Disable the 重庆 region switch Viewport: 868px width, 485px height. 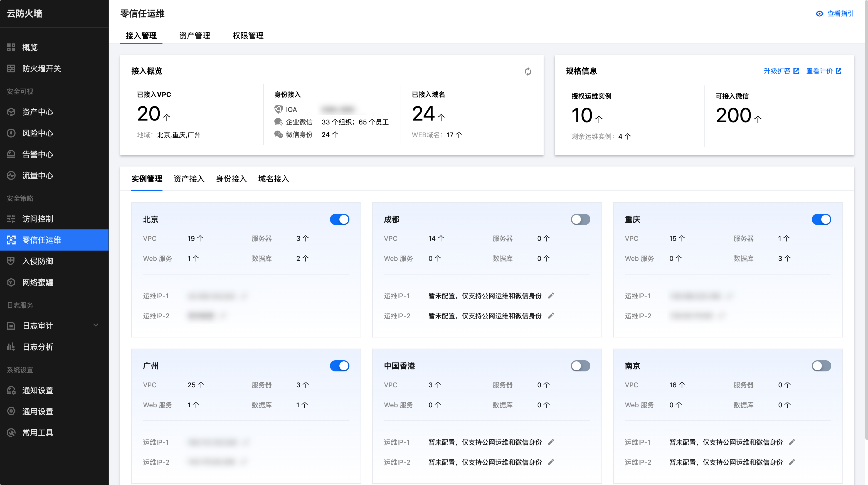tap(822, 220)
